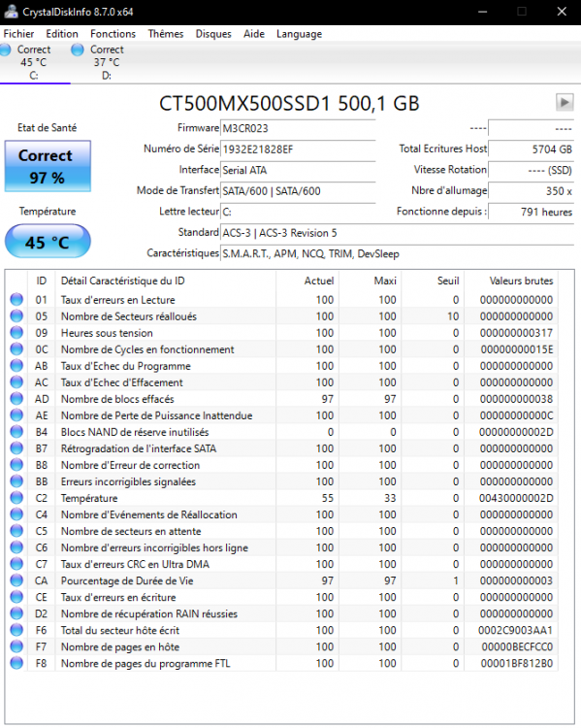Click status orb for Pourcentage de Durée de Vie

[x=16, y=580]
